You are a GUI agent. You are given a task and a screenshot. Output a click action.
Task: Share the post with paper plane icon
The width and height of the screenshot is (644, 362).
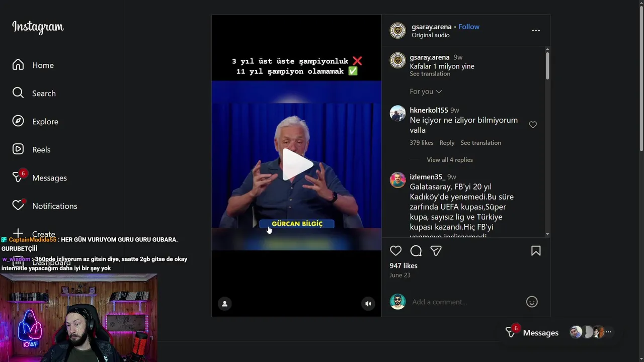[436, 251]
